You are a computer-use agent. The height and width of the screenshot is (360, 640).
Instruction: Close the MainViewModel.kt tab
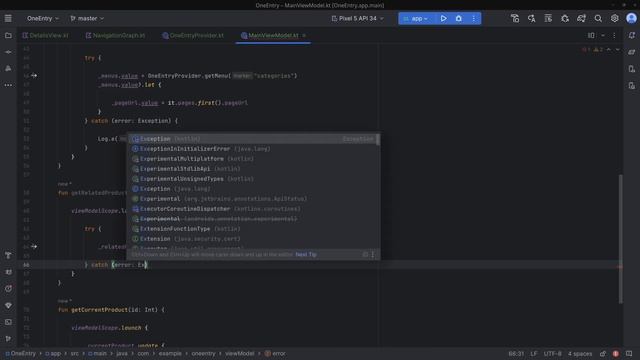point(304,36)
